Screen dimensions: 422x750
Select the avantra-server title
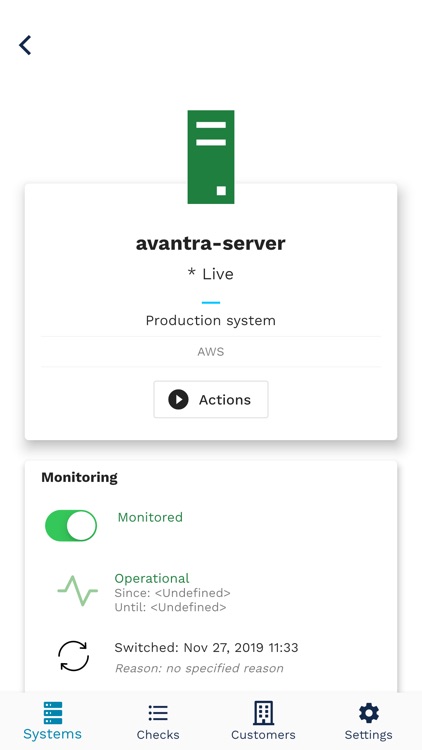[x=211, y=243]
